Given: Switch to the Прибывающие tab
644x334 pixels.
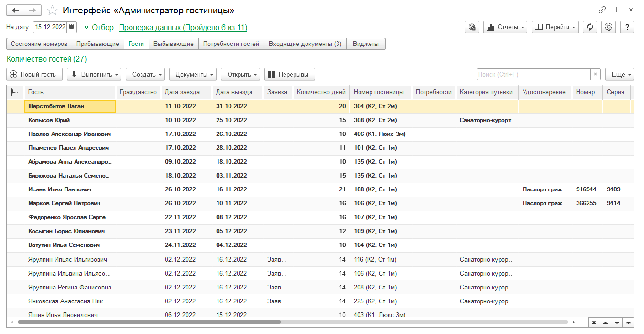Looking at the screenshot, I should click(98, 44).
